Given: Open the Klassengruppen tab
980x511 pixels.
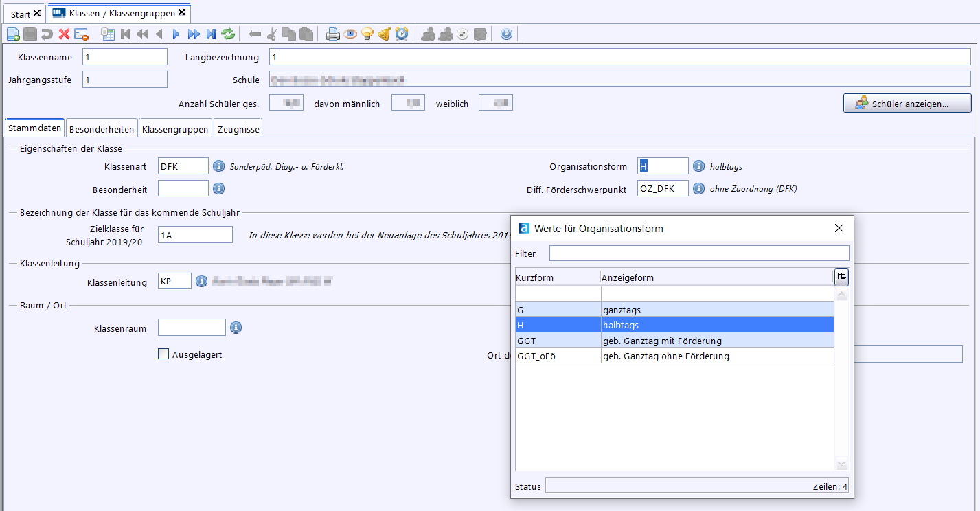Looking at the screenshot, I should (175, 128).
